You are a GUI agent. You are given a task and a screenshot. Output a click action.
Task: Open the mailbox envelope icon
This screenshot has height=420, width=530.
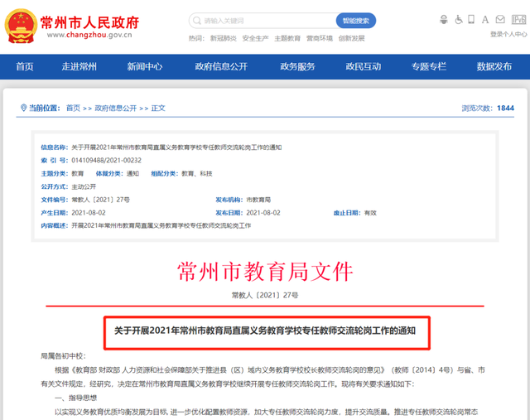pyautogui.click(x=500, y=20)
